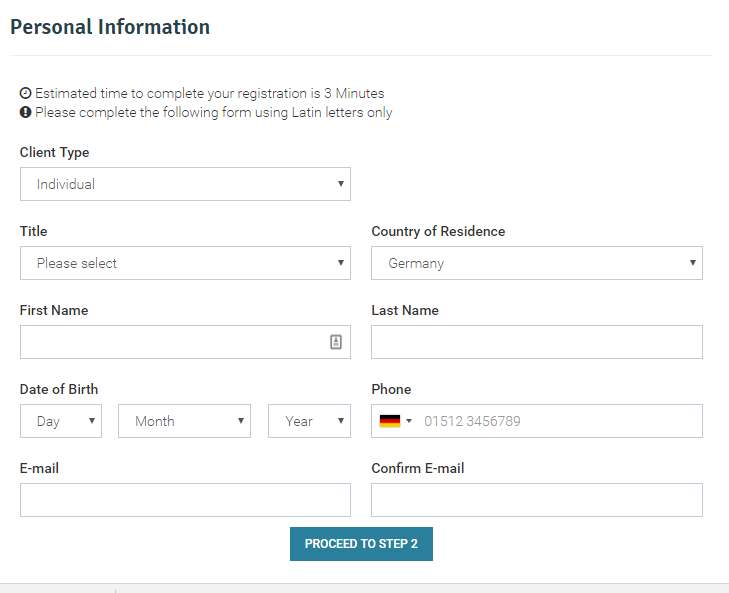Click the clock icon beside estimated time
The width and height of the screenshot is (729, 593).
(x=26, y=93)
